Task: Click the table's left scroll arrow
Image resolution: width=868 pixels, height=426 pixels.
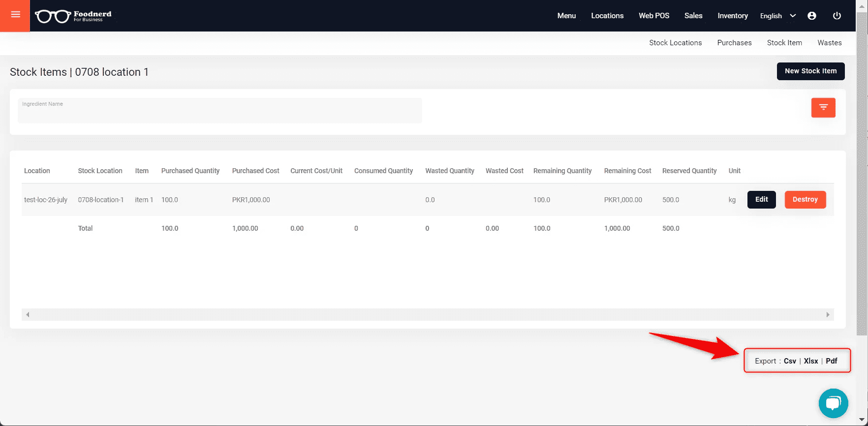Action: pyautogui.click(x=28, y=314)
